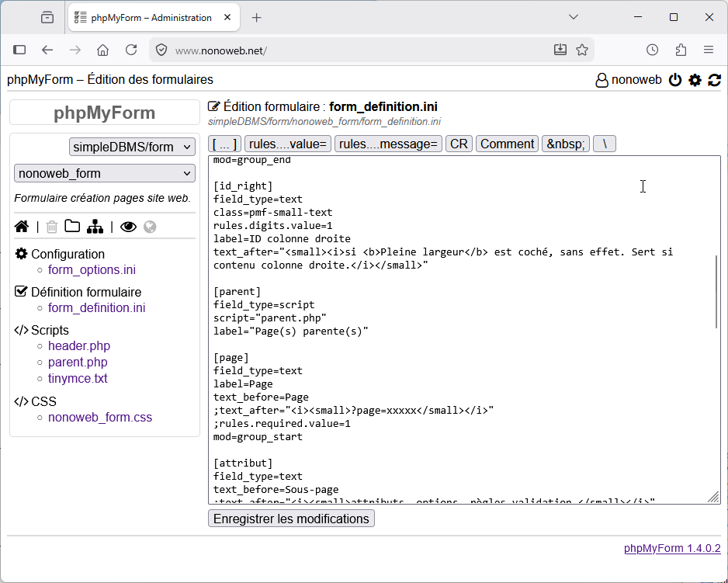Click the greyed trash icon in sidebar
The image size is (728, 583).
pyautogui.click(x=52, y=227)
